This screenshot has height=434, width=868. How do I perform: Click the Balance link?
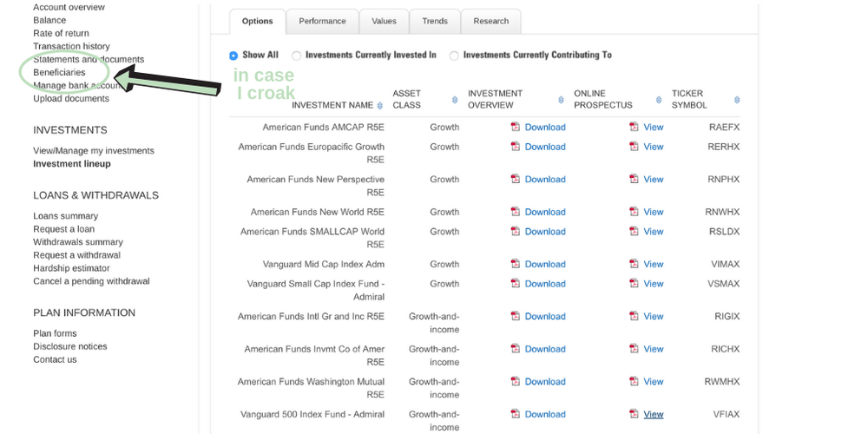click(49, 20)
